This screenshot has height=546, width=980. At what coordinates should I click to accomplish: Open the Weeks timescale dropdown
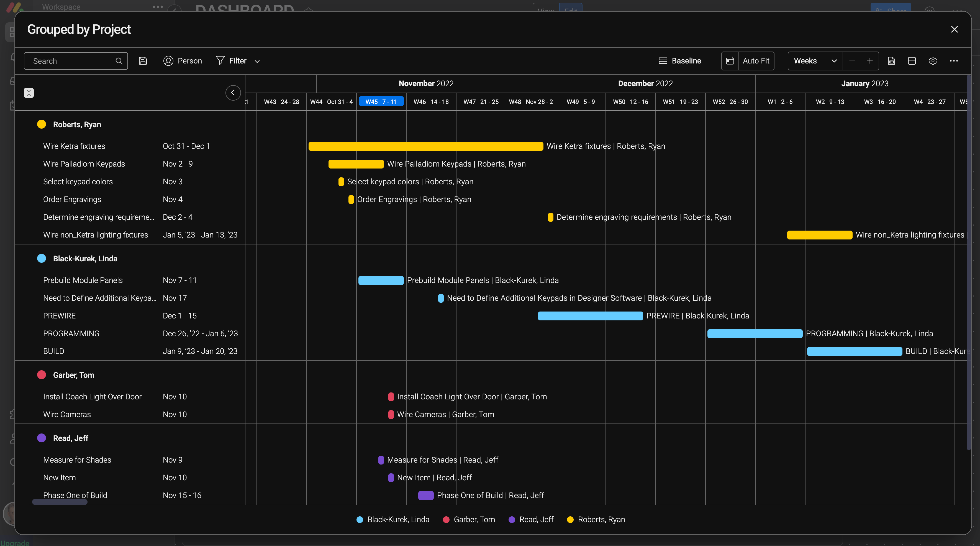click(815, 61)
